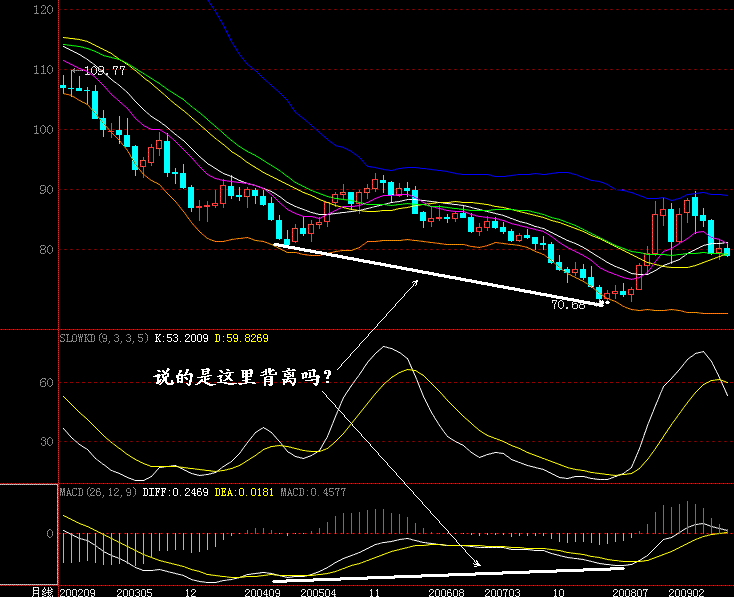735x597 pixels.
Task: Click the 80 price axis label
Action: click(46, 250)
